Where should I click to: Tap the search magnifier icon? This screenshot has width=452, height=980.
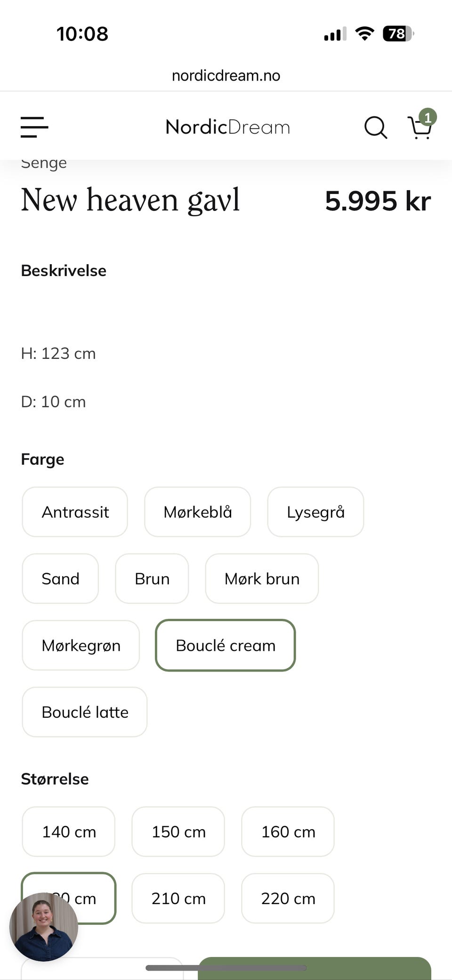tap(375, 127)
